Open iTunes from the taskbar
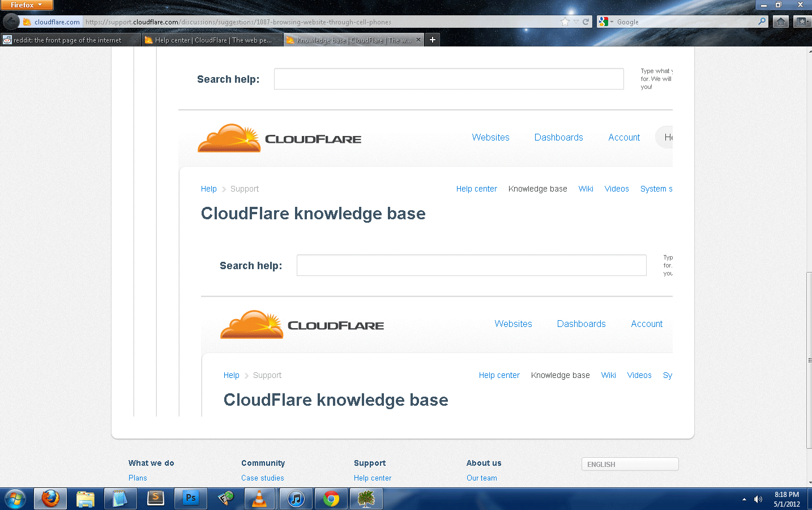Viewport: 812px width, 510px height. pos(296,499)
